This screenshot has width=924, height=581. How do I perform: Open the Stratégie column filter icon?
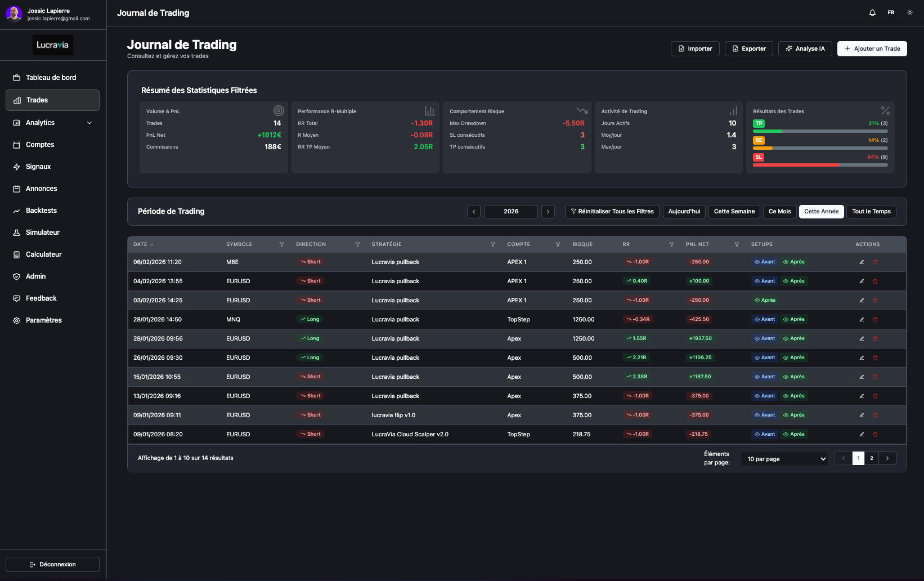point(493,245)
